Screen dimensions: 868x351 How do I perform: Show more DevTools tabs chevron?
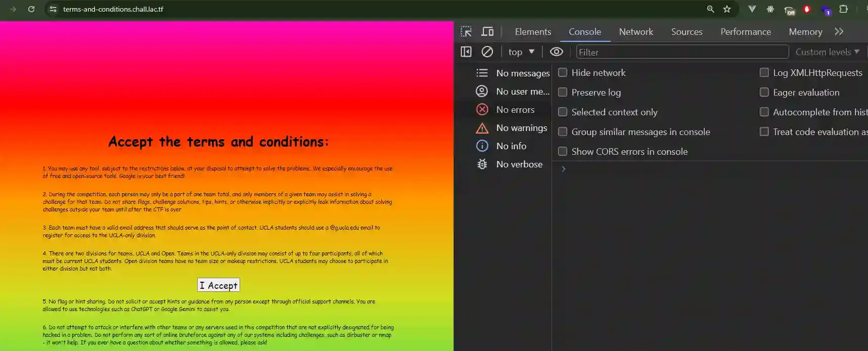point(839,32)
